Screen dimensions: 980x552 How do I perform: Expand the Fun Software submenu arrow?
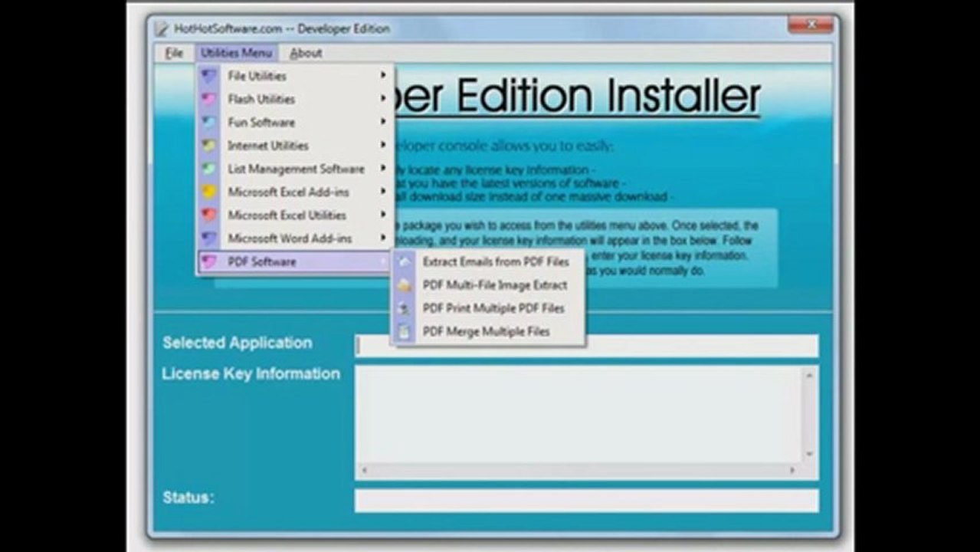pyautogui.click(x=382, y=122)
